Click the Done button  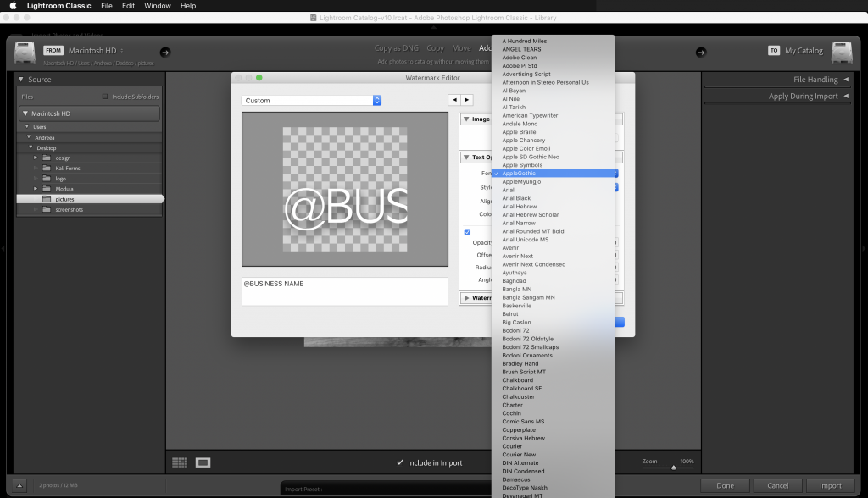725,485
